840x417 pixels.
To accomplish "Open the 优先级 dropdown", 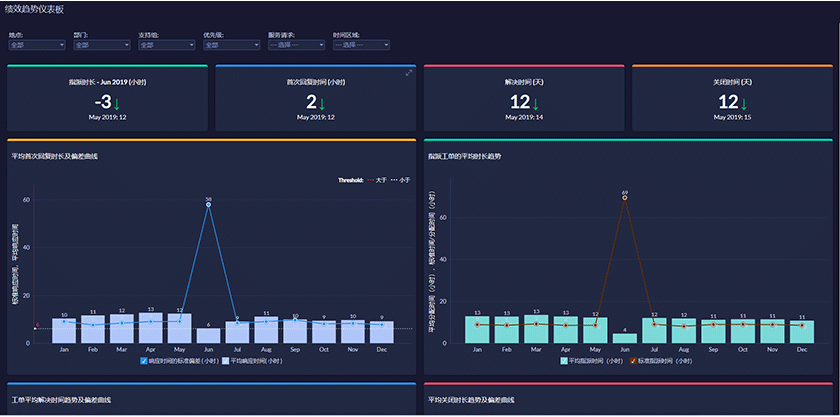I will point(231,46).
